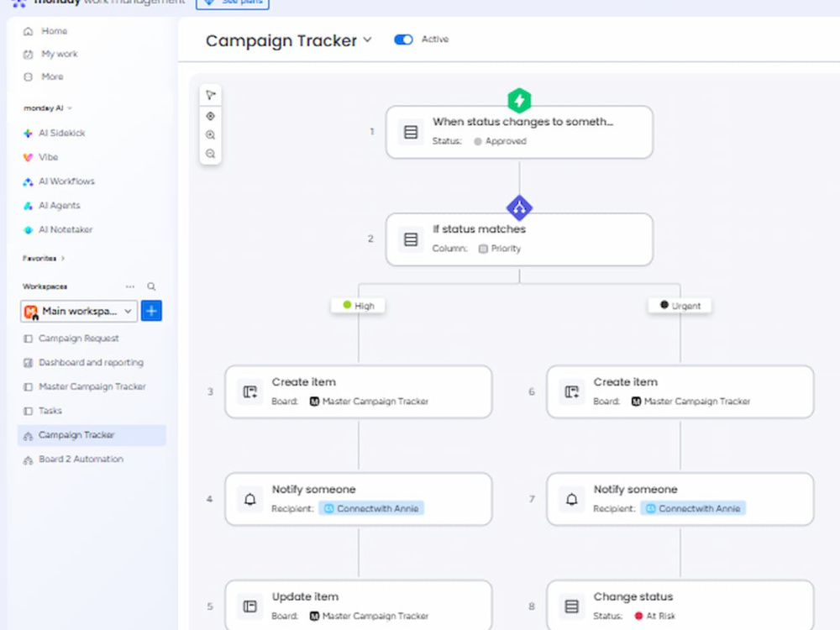The height and width of the screenshot is (630, 840).
Task: Click bell icon in step 4 Notify someone
Action: pyautogui.click(x=250, y=499)
